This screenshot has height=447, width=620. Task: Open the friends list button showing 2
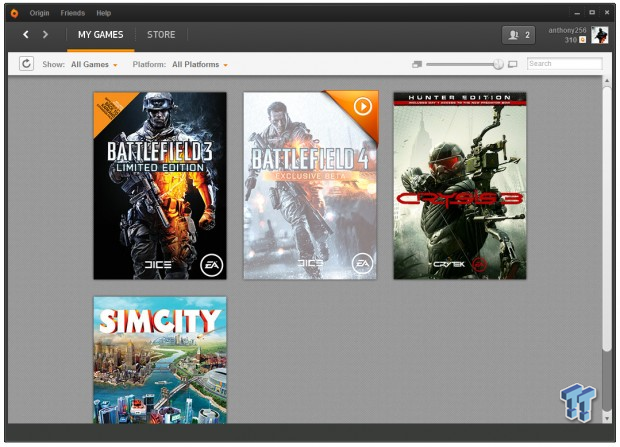[x=518, y=35]
